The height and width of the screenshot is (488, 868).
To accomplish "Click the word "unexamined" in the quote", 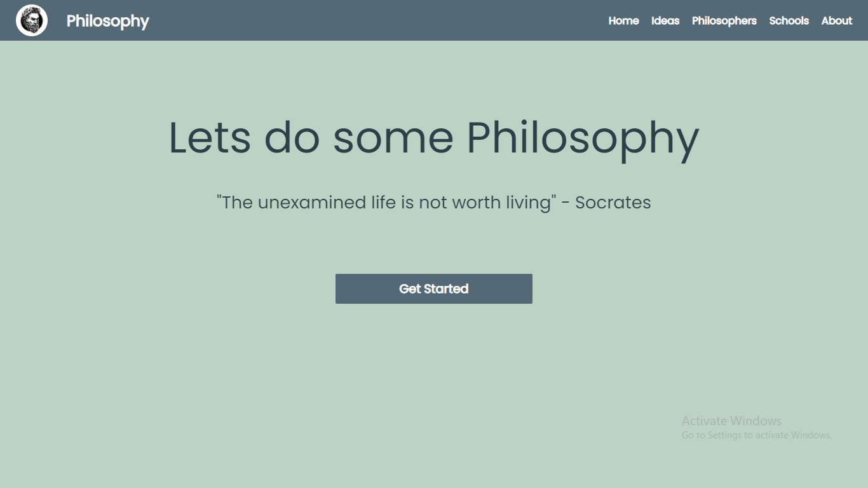I will (312, 203).
